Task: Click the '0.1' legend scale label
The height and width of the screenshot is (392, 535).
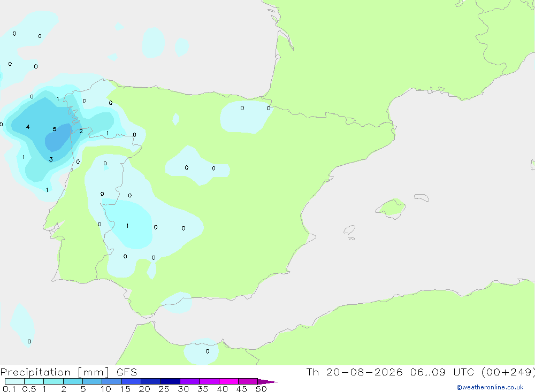Action: tap(9, 389)
